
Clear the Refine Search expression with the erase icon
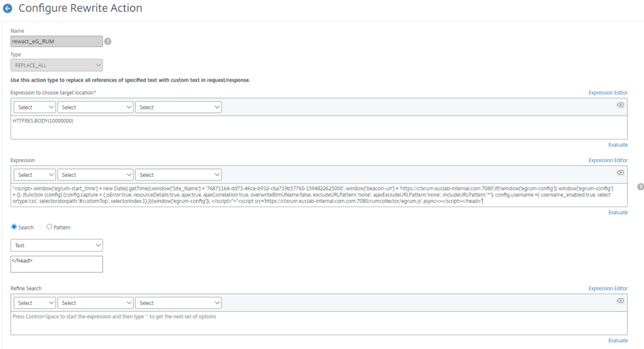pos(620,301)
